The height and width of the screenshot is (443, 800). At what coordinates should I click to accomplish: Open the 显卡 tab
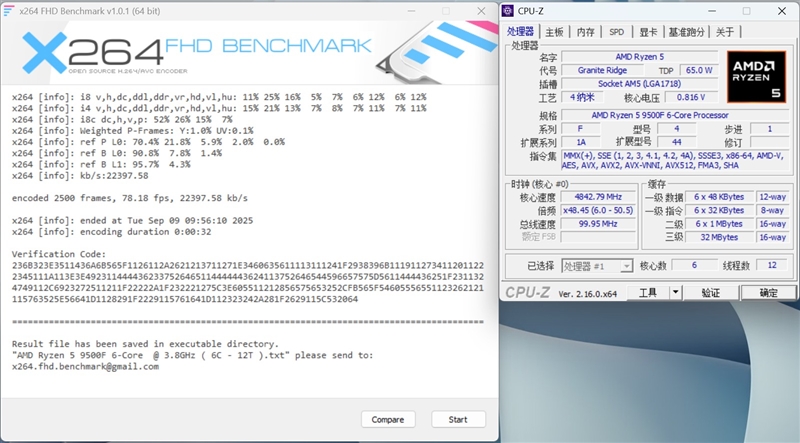pos(648,32)
